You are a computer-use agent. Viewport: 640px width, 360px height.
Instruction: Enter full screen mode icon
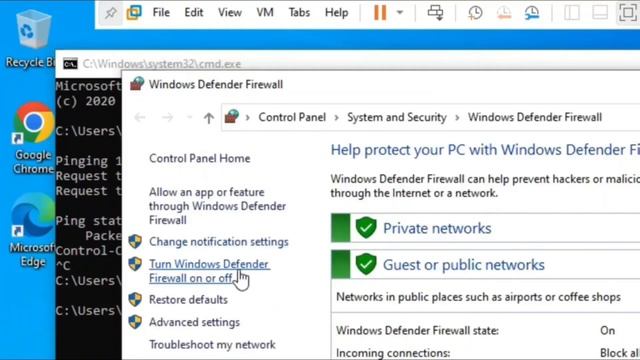pyautogui.click(x=627, y=13)
